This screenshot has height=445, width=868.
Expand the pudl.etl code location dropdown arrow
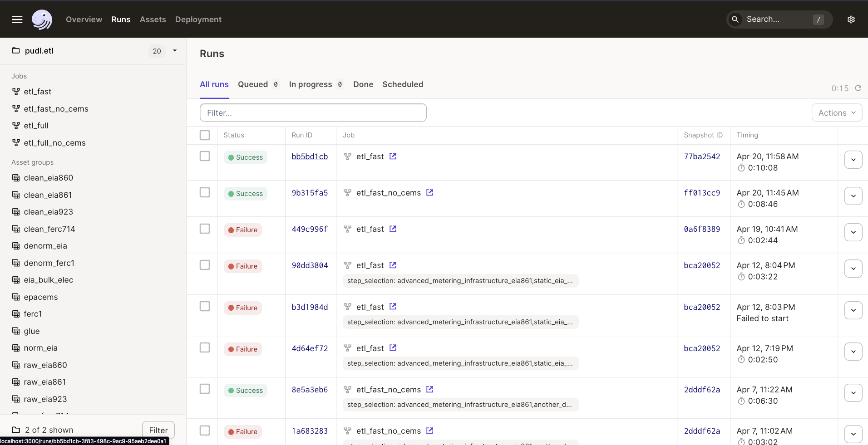coord(175,51)
